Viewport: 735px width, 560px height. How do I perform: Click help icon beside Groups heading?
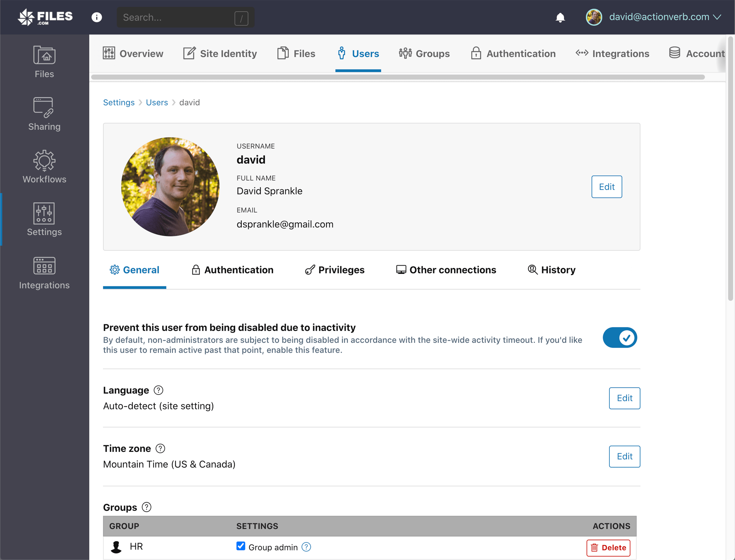[x=146, y=507]
